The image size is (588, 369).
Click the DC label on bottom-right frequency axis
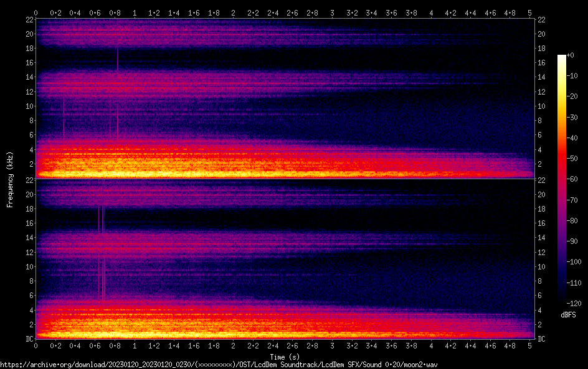tap(541, 339)
